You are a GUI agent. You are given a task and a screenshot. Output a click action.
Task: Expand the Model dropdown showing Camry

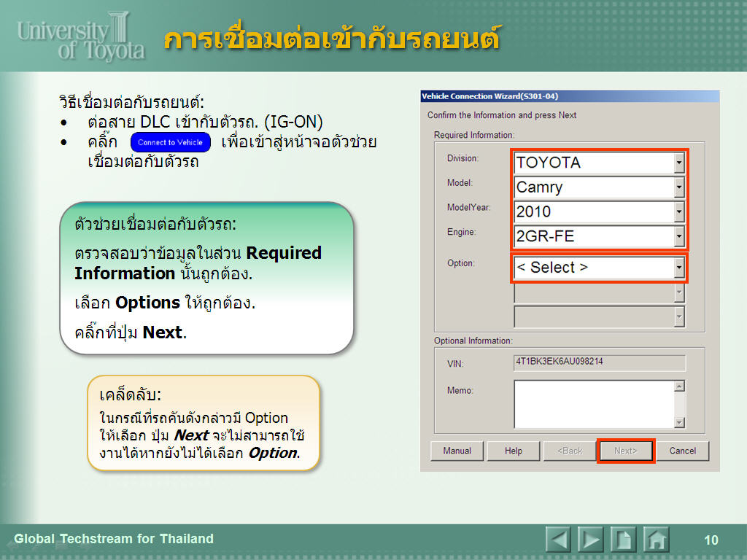click(600, 187)
